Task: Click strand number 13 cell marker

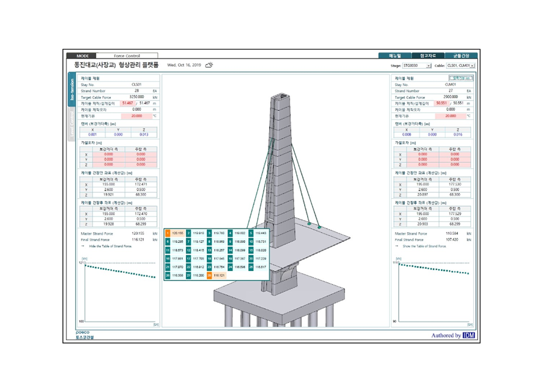Action: pos(209,250)
